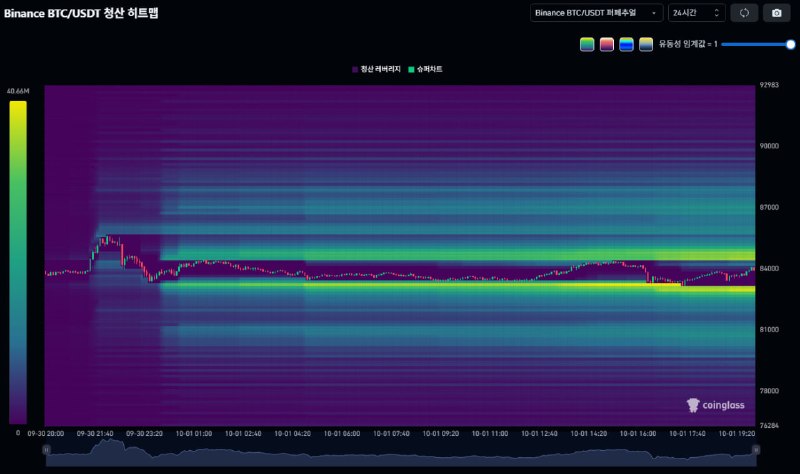The height and width of the screenshot is (474, 800).
Task: Click the green legend marker for 슈퍼차트
Action: tap(411, 69)
